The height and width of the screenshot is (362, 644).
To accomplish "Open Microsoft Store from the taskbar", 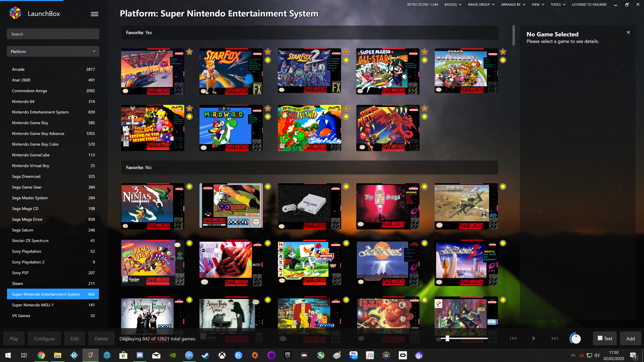I will (123, 355).
